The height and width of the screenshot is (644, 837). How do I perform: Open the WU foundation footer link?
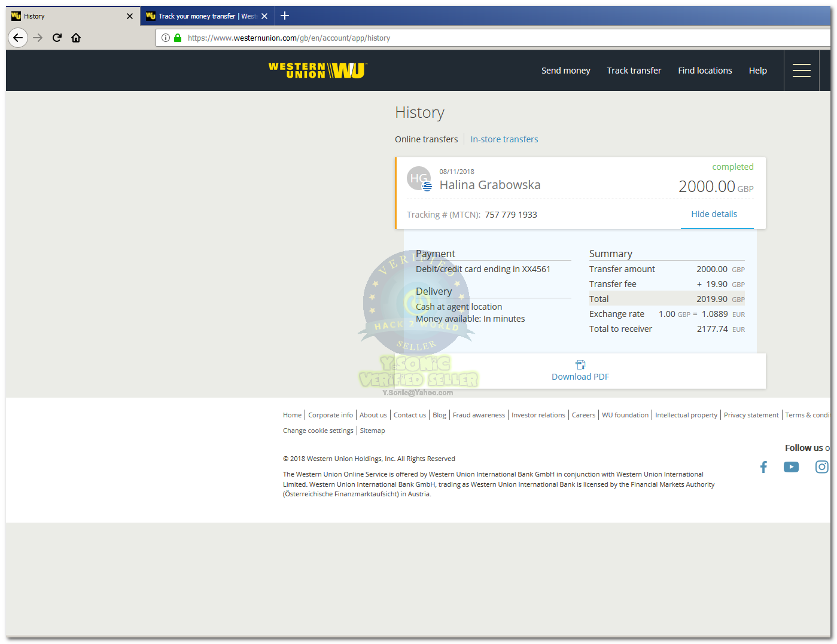pos(625,415)
